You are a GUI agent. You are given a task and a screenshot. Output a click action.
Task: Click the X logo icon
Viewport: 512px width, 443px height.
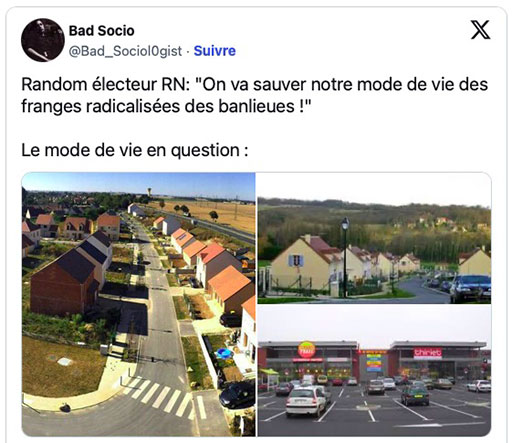coord(480,30)
